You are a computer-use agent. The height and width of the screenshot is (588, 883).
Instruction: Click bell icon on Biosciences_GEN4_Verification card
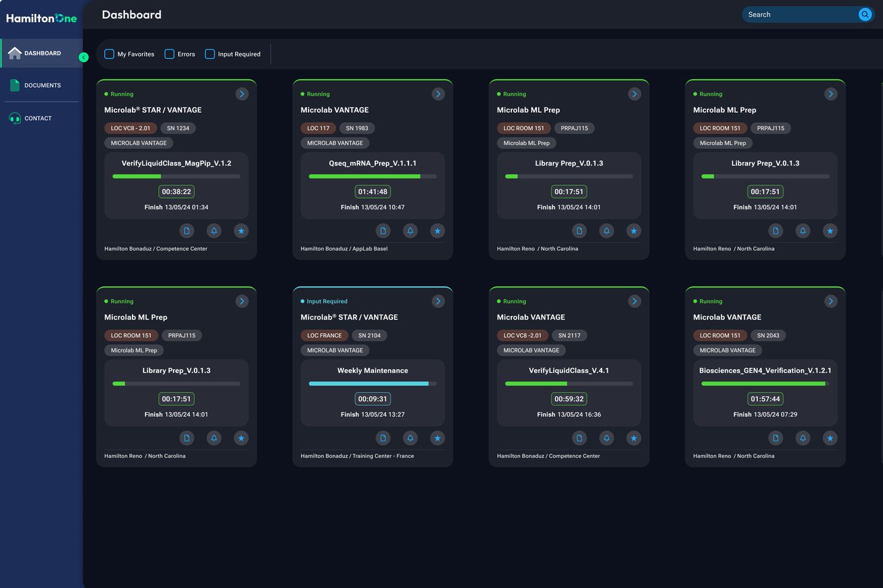click(x=803, y=438)
